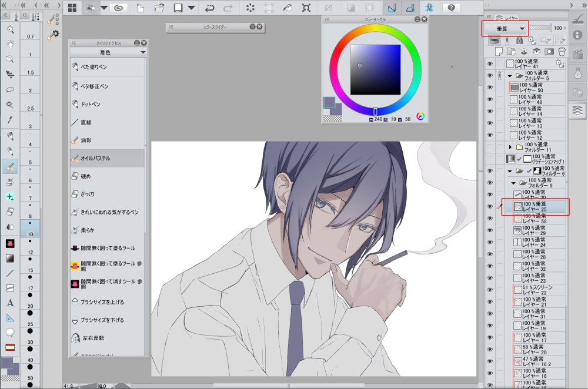Pick the Eyedropper tool

10,119
